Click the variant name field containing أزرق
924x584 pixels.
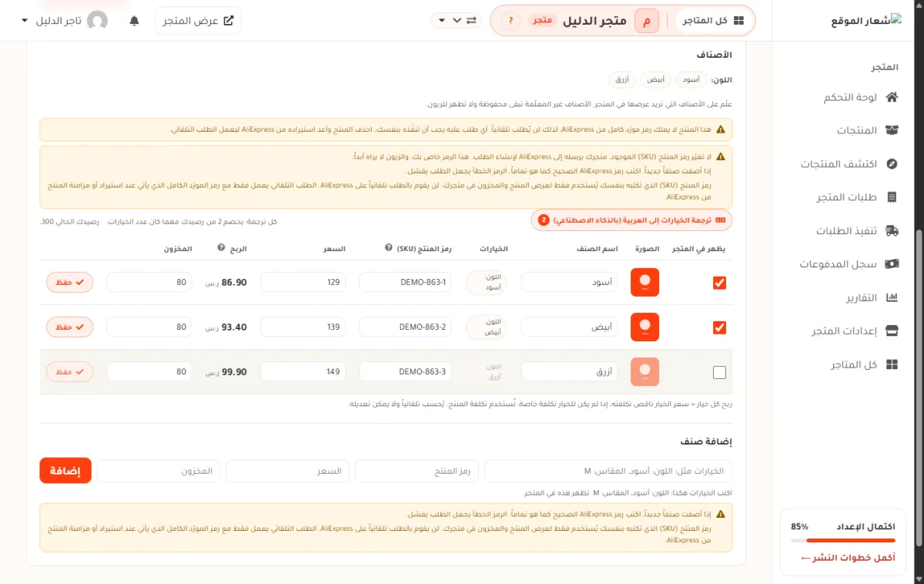pyautogui.click(x=571, y=372)
